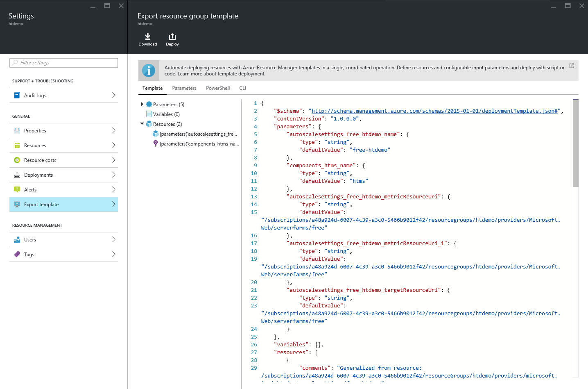Open Resources via its chevron arrow
This screenshot has height=389, width=588.
113,145
